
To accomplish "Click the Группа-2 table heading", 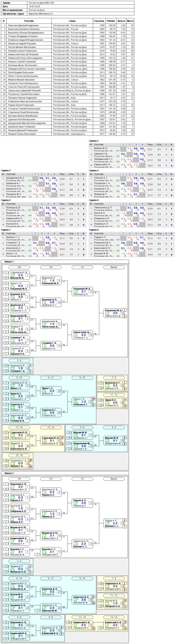I will tap(94, 141).
